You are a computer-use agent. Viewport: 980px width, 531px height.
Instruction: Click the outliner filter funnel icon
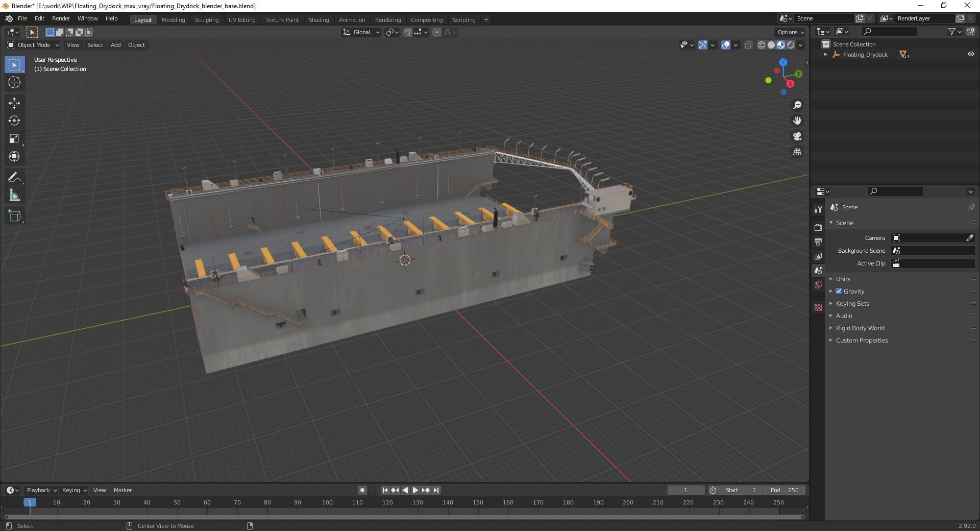[951, 32]
